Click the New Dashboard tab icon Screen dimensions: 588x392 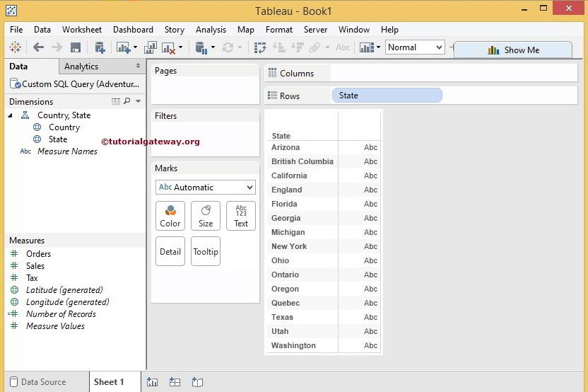point(175,382)
